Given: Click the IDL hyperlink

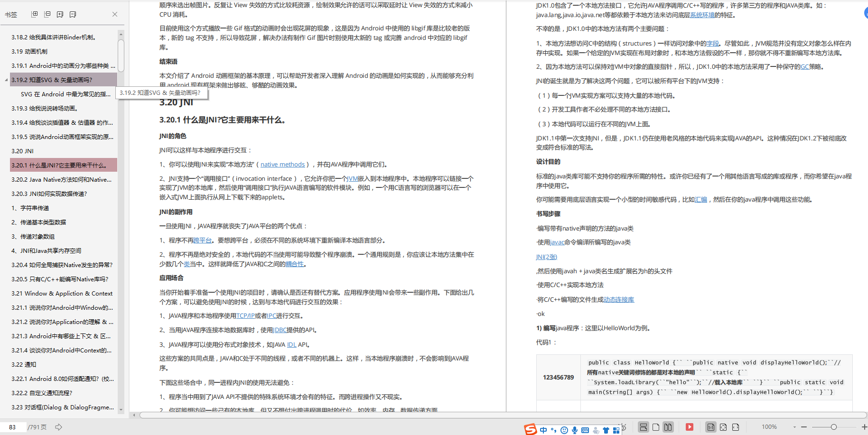Looking at the screenshot, I should tap(291, 344).
